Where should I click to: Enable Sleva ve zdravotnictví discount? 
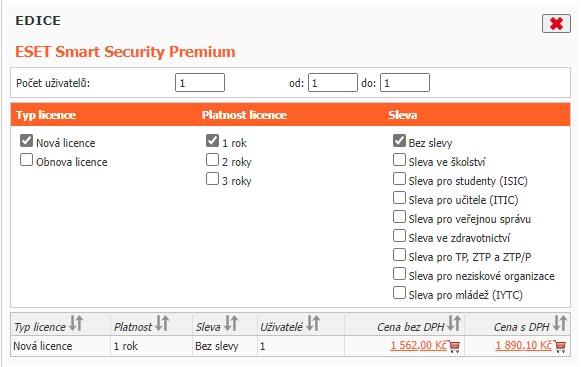(399, 236)
